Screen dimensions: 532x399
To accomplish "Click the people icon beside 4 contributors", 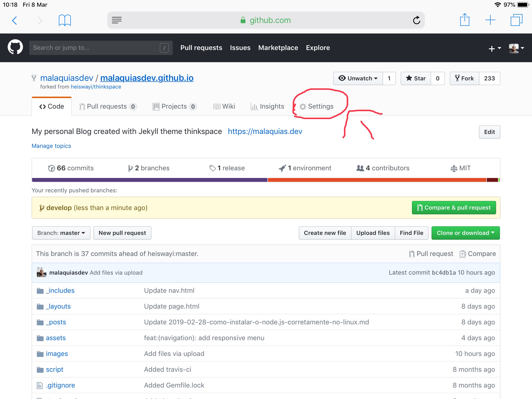I will [x=360, y=168].
